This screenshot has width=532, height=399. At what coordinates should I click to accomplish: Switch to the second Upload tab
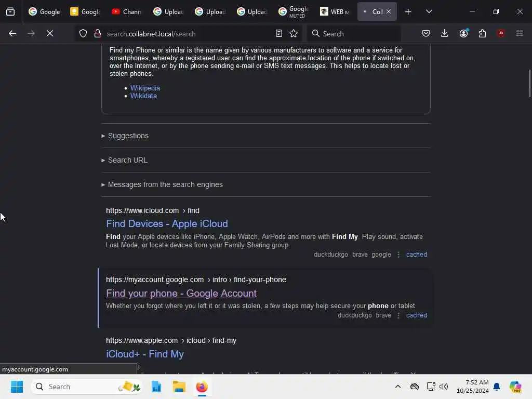click(x=210, y=11)
